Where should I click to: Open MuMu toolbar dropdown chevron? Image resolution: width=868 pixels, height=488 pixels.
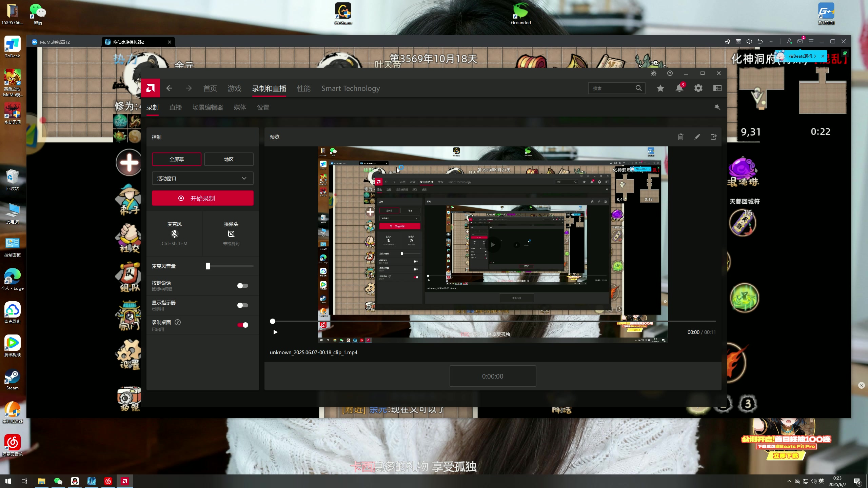pos(771,41)
